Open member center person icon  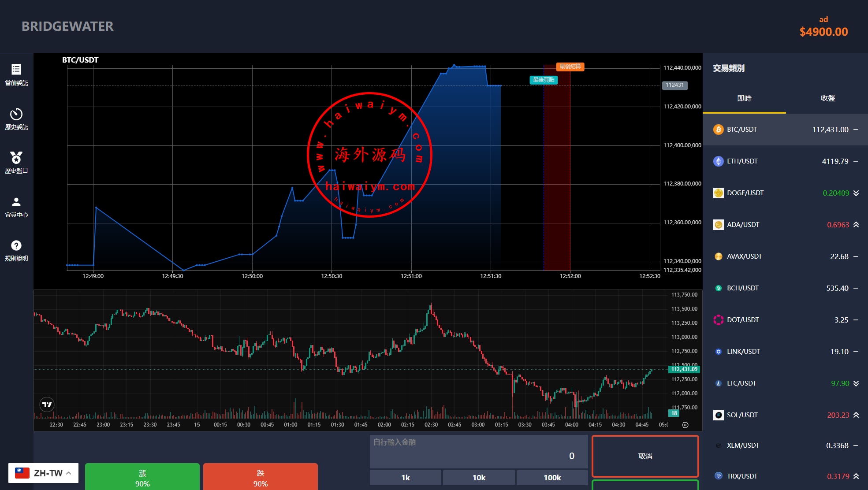tap(16, 202)
